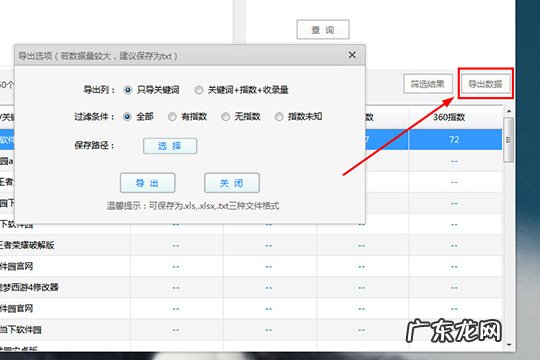Select the 只导关键词 radio option
This screenshot has width=540, height=360.
[x=128, y=90]
